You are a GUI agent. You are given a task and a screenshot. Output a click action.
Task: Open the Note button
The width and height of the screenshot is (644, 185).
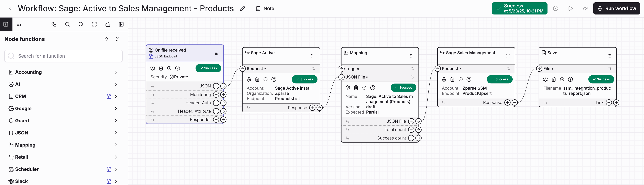click(265, 8)
